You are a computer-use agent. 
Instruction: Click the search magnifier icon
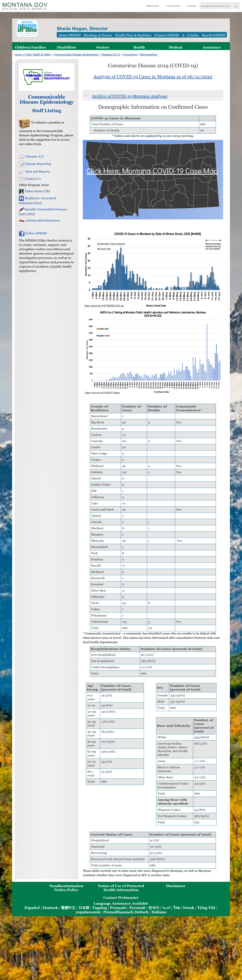click(236, 6)
